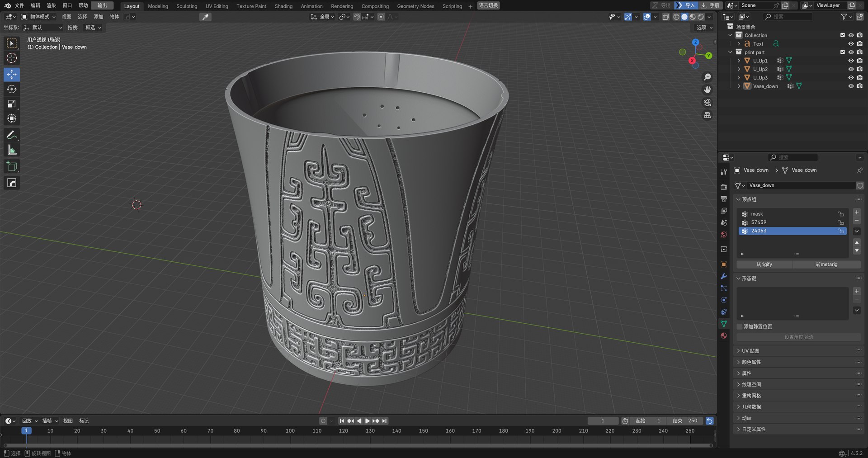Activate the Scale tool
This screenshot has width=868, height=458.
pyautogui.click(x=12, y=104)
